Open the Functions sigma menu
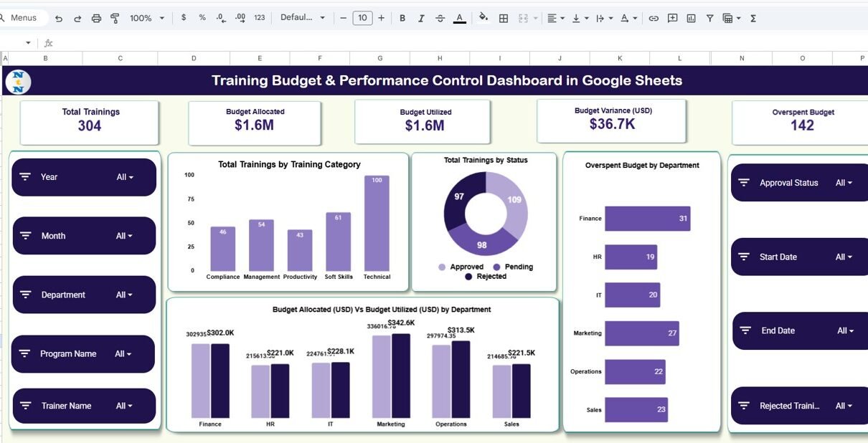 coord(753,18)
